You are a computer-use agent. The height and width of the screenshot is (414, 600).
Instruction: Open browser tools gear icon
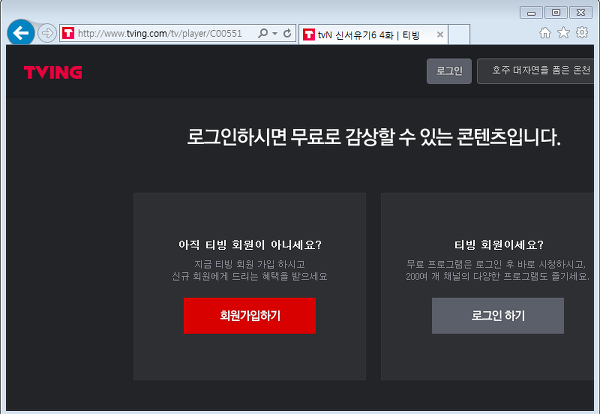pos(582,33)
